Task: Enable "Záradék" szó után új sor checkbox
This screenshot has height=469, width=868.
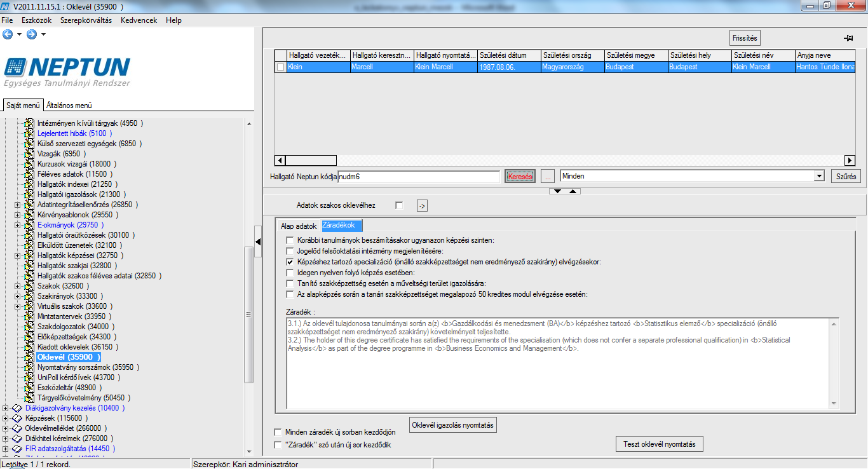Action: (277, 445)
